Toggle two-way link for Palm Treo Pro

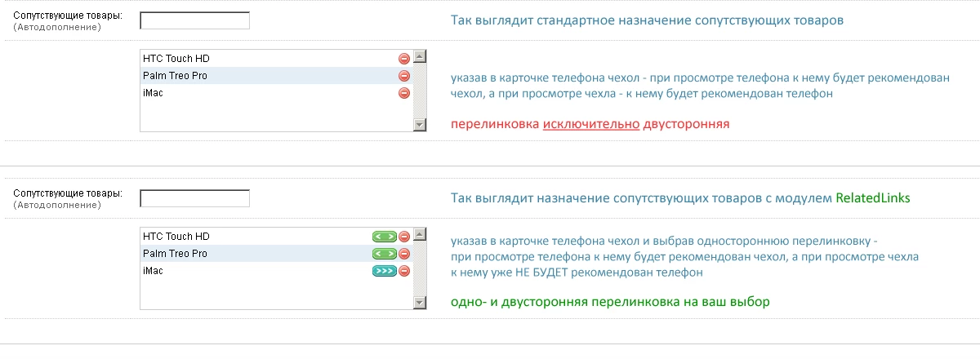(384, 254)
